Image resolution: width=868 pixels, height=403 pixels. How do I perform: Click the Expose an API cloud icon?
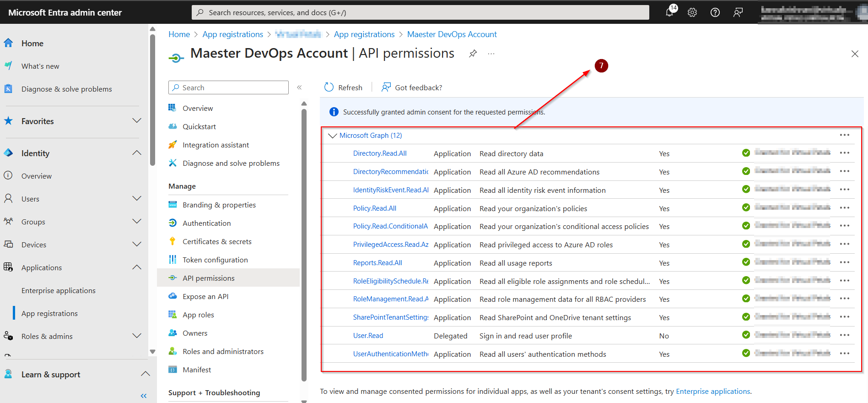(x=173, y=296)
